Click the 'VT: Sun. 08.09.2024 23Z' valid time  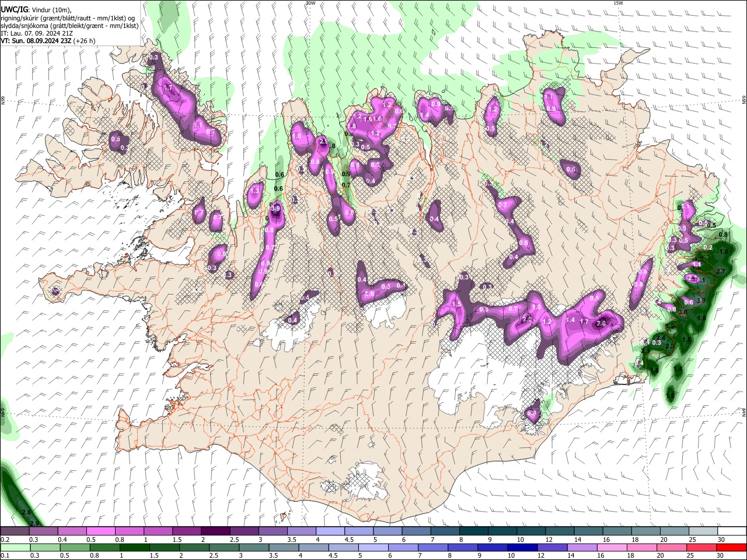(x=36, y=41)
